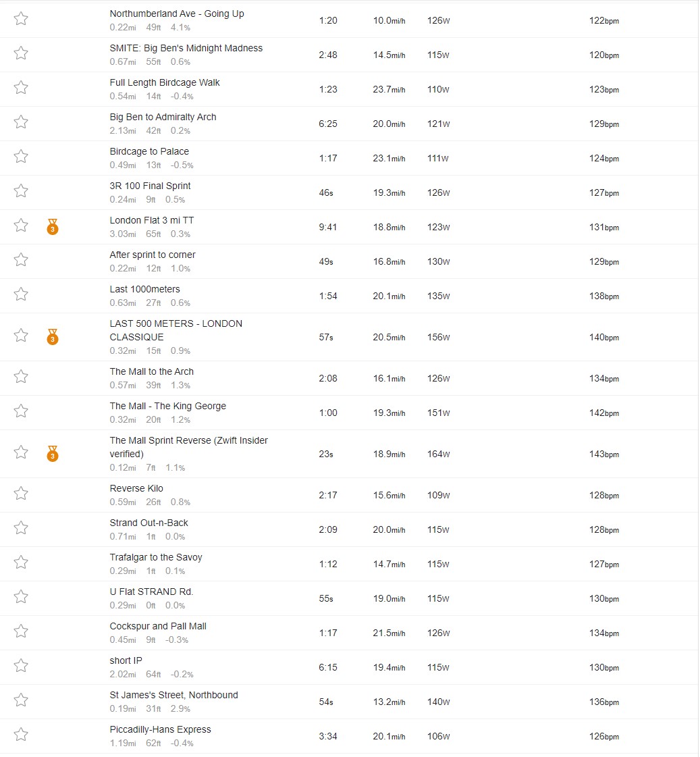The width and height of the screenshot is (700, 757).
Task: Star the Full Length Birdcage Walk segment
Action: (21, 88)
